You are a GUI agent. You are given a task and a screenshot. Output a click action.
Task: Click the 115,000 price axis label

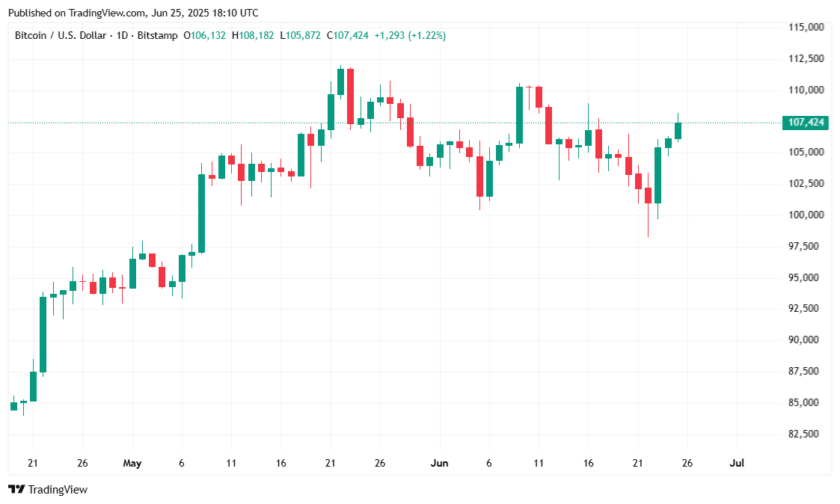coord(806,28)
